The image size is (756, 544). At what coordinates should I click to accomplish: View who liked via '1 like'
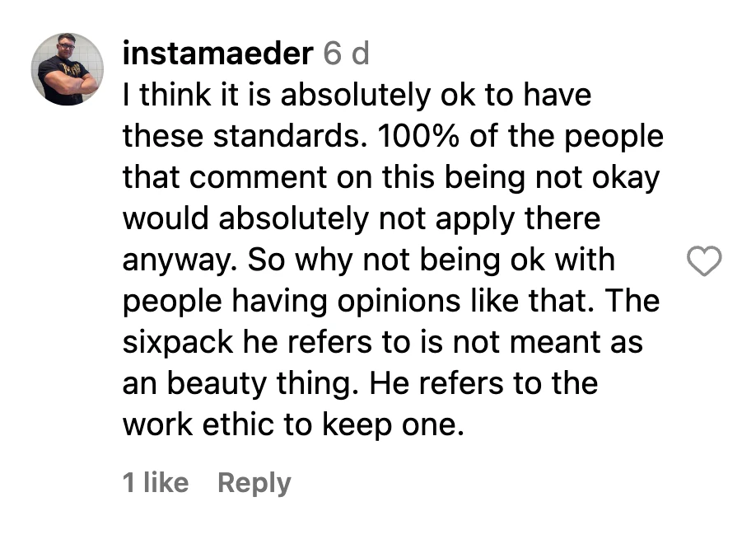coord(156,483)
